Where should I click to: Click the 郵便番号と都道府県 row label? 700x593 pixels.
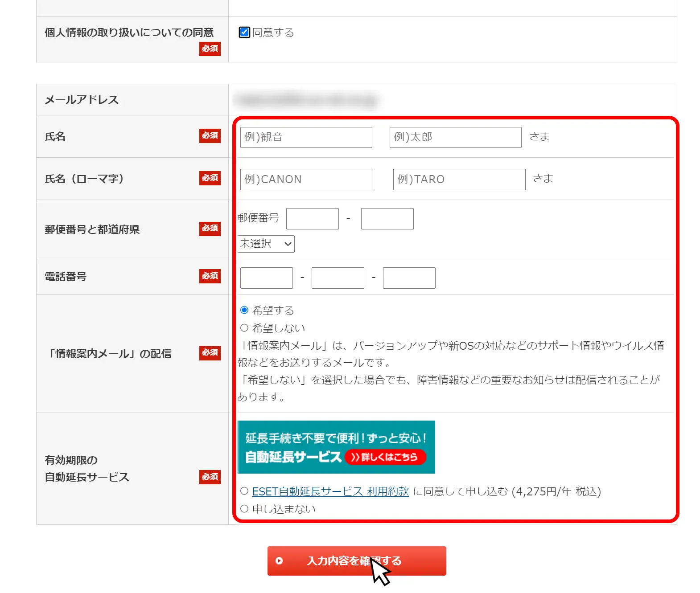(x=92, y=229)
